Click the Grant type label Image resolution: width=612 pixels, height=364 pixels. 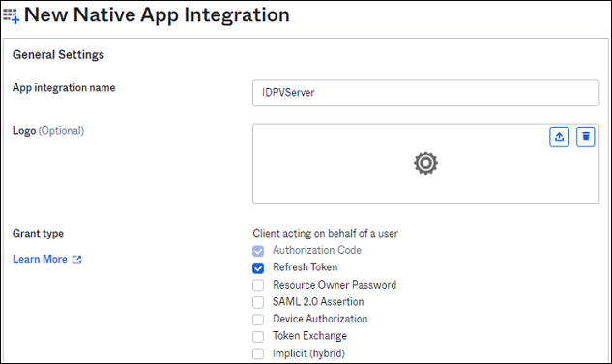click(x=39, y=234)
